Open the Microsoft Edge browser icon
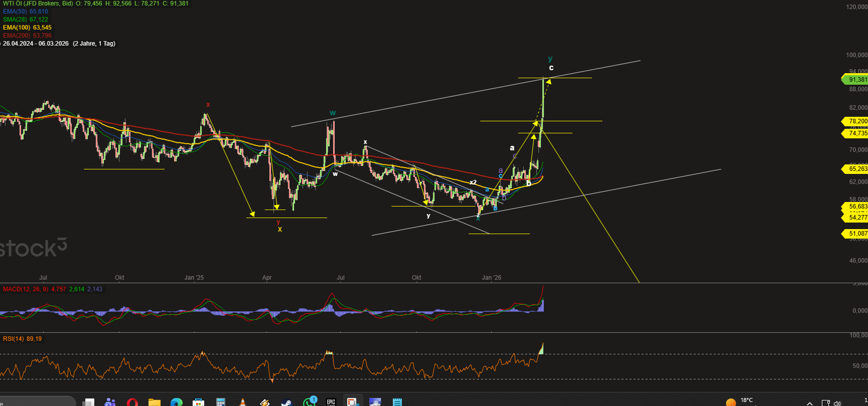Image resolution: width=868 pixels, height=406 pixels. click(x=176, y=402)
